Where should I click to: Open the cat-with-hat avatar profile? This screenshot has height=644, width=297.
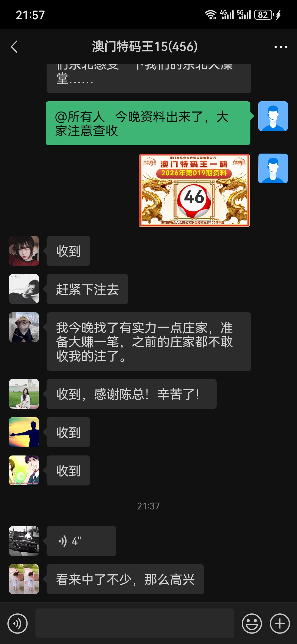coord(24,327)
